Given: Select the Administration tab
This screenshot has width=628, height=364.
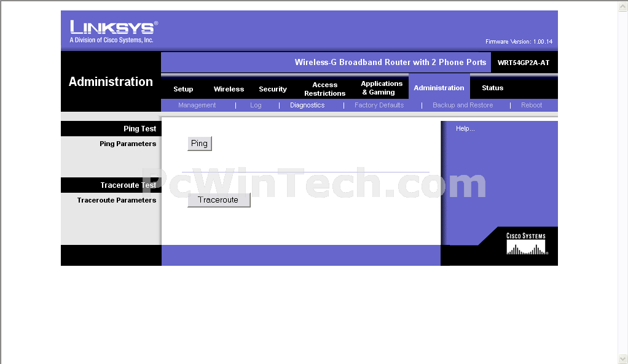Looking at the screenshot, I should click(439, 88).
